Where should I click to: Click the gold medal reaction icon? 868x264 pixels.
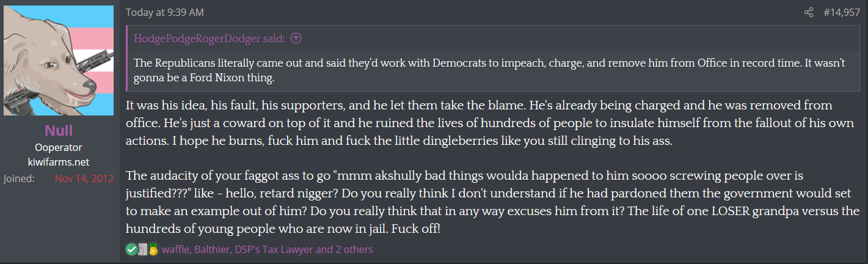(153, 249)
